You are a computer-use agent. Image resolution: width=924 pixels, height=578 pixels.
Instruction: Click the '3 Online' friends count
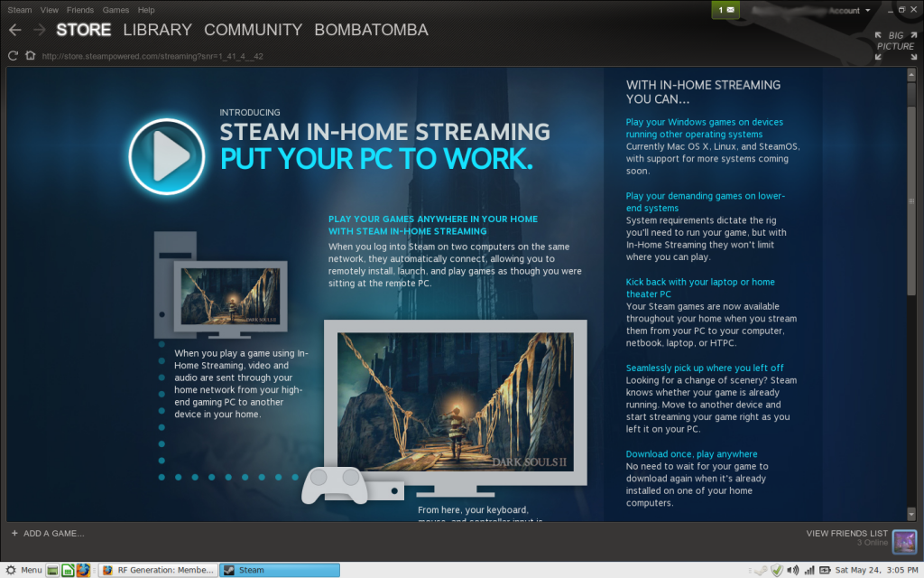[x=873, y=543]
